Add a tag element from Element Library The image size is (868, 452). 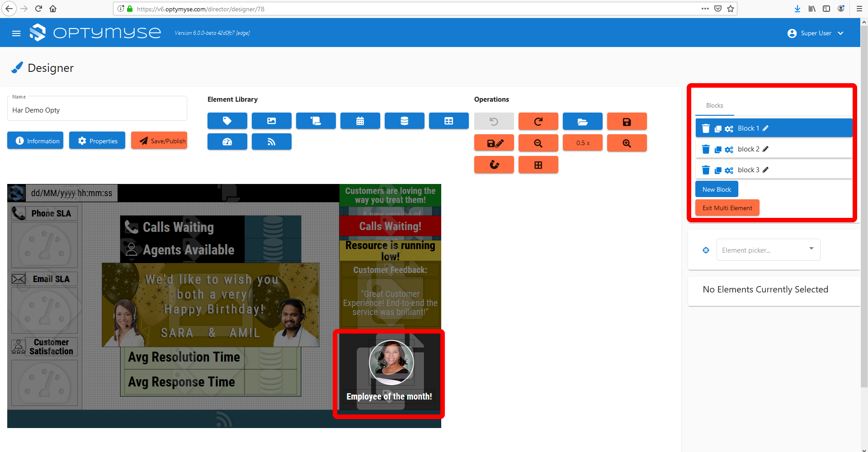tap(227, 121)
